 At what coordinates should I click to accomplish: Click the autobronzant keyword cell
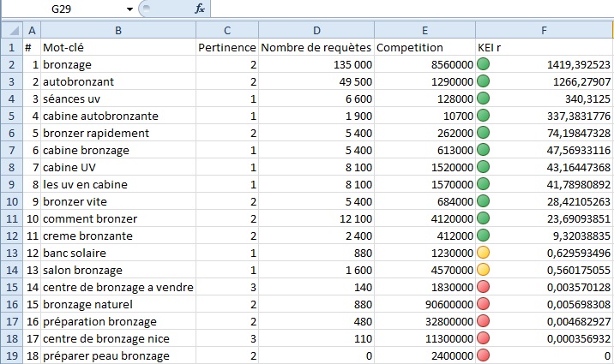point(117,81)
